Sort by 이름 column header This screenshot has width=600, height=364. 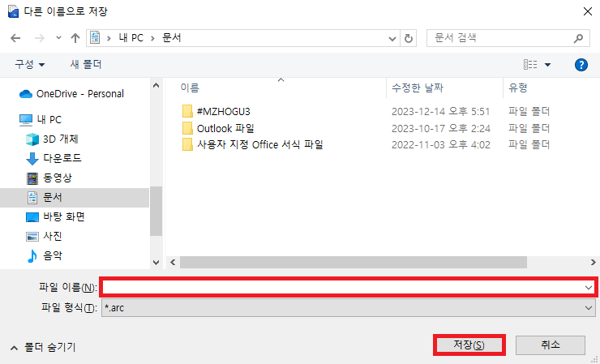[190, 88]
